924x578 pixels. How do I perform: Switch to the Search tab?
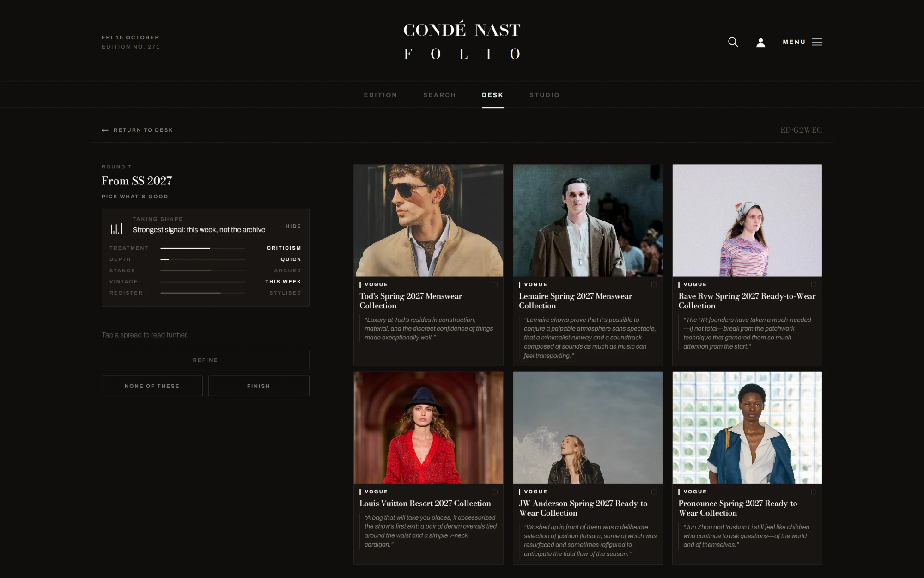pyautogui.click(x=439, y=95)
